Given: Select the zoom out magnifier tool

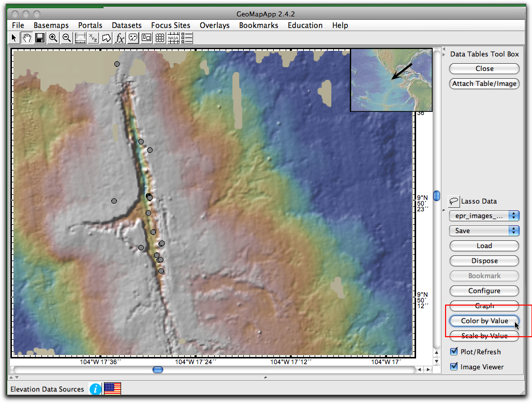Looking at the screenshot, I should [66, 37].
